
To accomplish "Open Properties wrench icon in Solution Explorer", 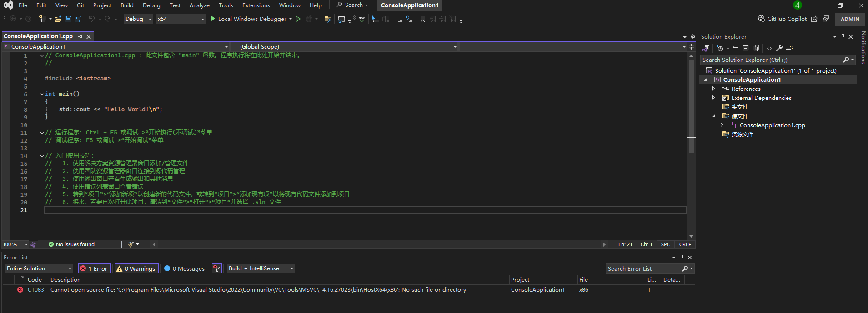I will pyautogui.click(x=779, y=48).
